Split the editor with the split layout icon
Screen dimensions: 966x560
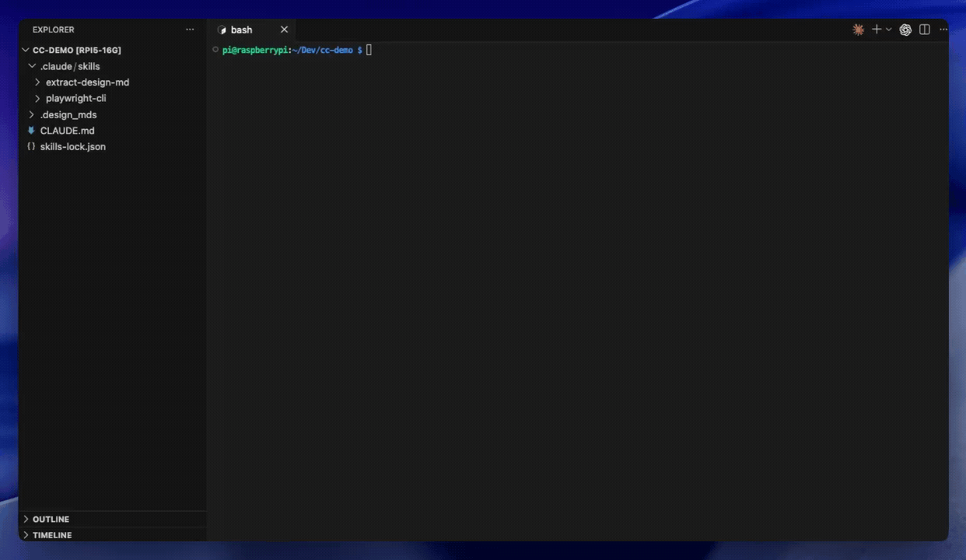click(x=925, y=30)
